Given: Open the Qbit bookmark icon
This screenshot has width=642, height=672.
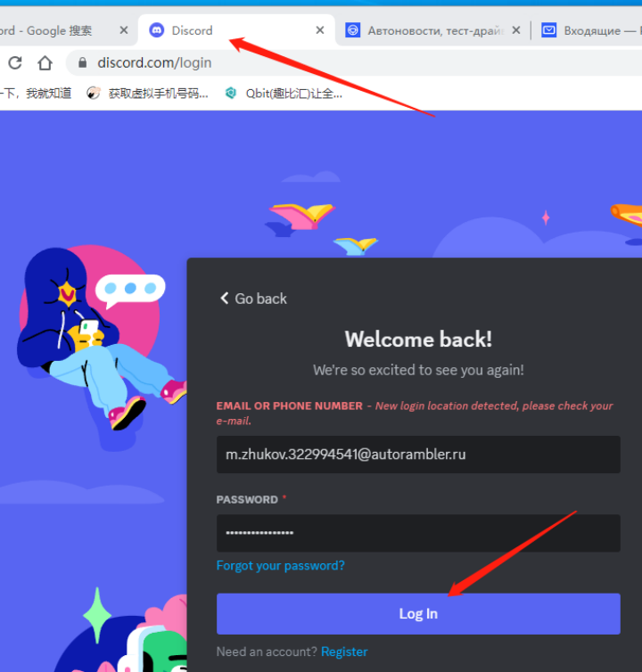Looking at the screenshot, I should coord(231,93).
